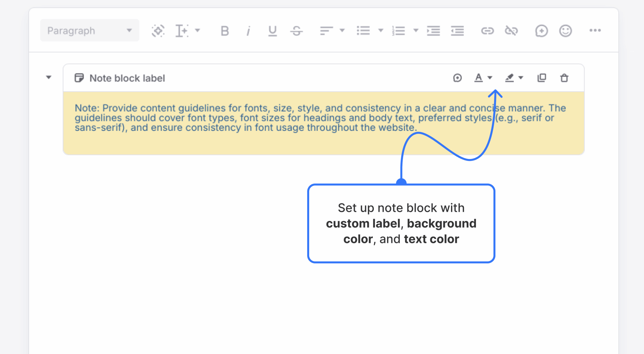Insert a hyperlink
Viewport: 644px width, 354px height.
[x=488, y=31]
